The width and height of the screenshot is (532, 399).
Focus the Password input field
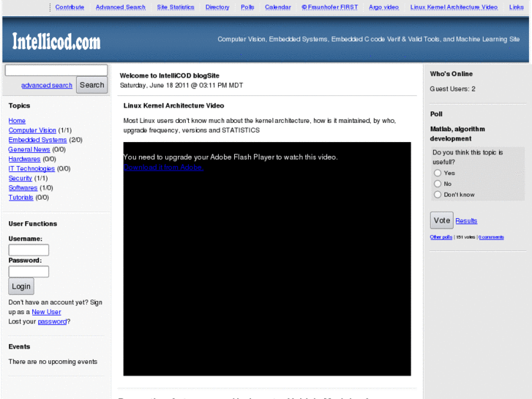[29, 272]
